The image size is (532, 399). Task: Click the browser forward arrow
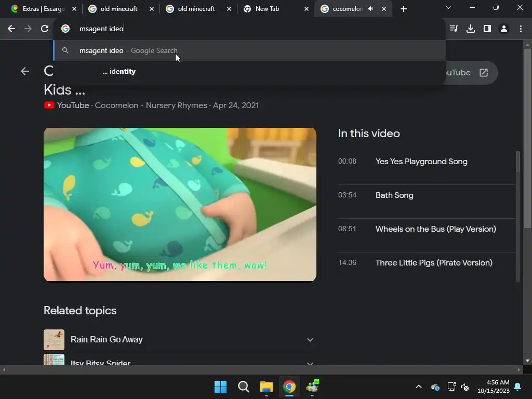(x=28, y=29)
